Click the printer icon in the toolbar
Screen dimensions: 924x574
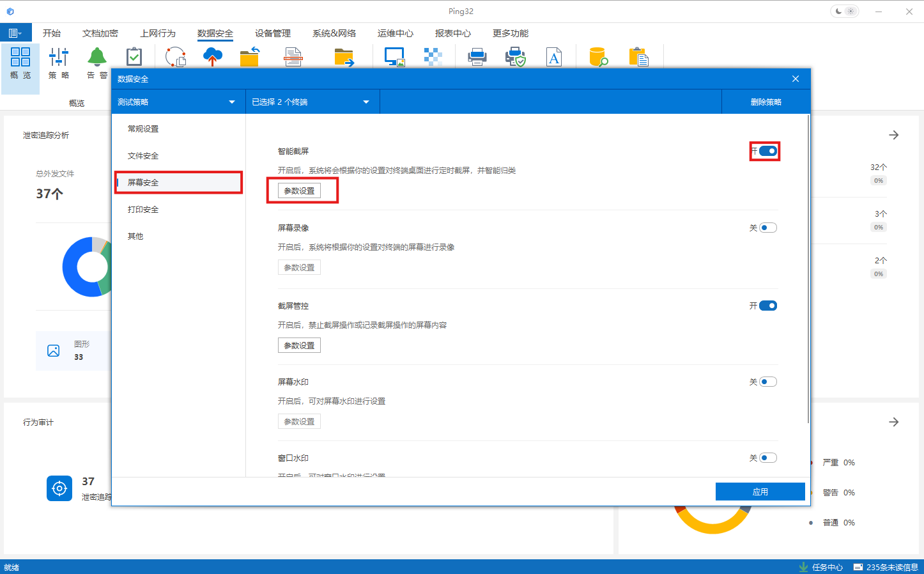click(x=477, y=56)
